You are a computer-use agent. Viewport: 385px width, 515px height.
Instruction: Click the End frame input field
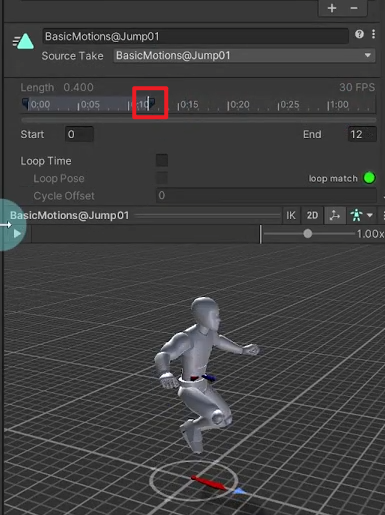tap(362, 134)
